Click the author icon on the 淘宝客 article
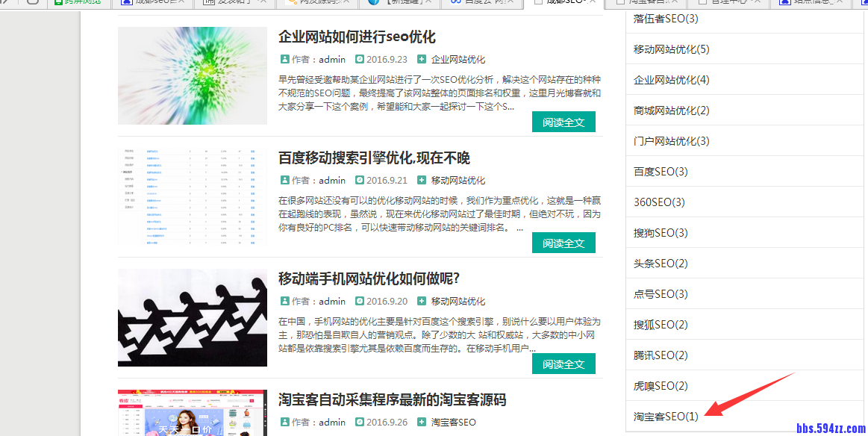The width and height of the screenshot is (868, 436). coord(284,422)
